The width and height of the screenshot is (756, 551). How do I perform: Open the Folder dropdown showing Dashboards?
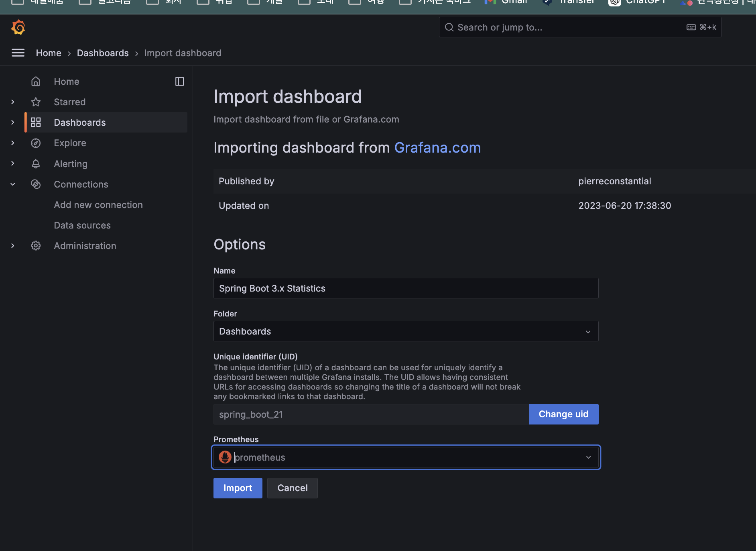pos(406,331)
